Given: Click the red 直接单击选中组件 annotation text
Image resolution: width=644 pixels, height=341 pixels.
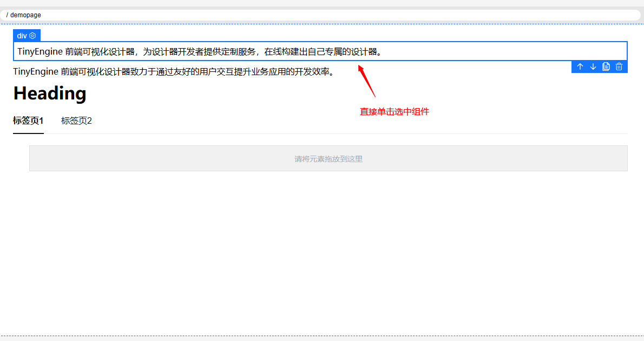Looking at the screenshot, I should point(394,112).
